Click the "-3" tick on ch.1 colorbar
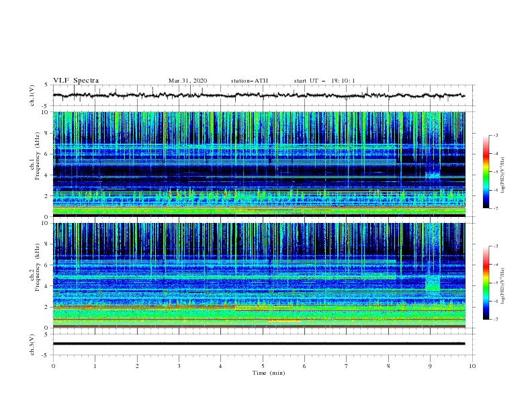 (x=495, y=135)
